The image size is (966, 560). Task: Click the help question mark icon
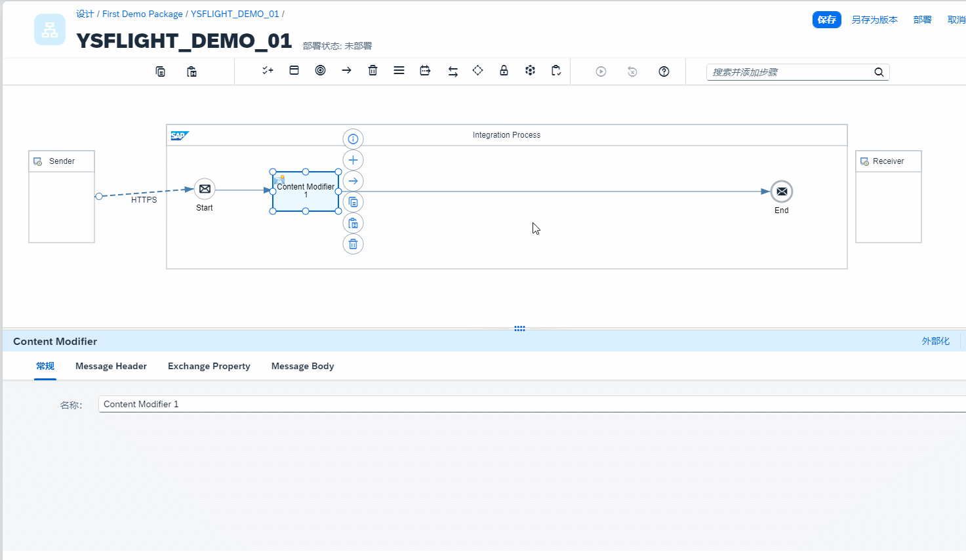click(x=664, y=71)
